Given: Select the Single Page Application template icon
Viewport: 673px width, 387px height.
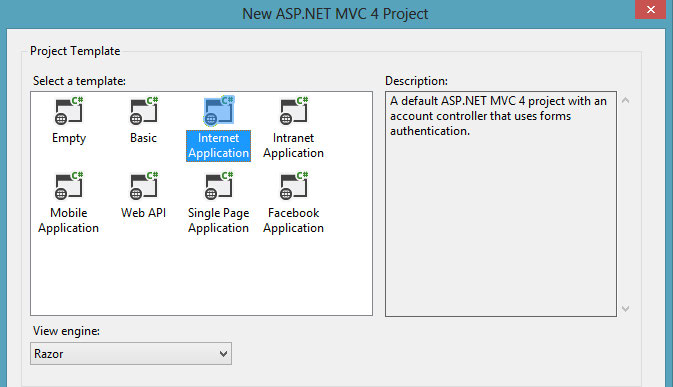Looking at the screenshot, I should pos(219,185).
